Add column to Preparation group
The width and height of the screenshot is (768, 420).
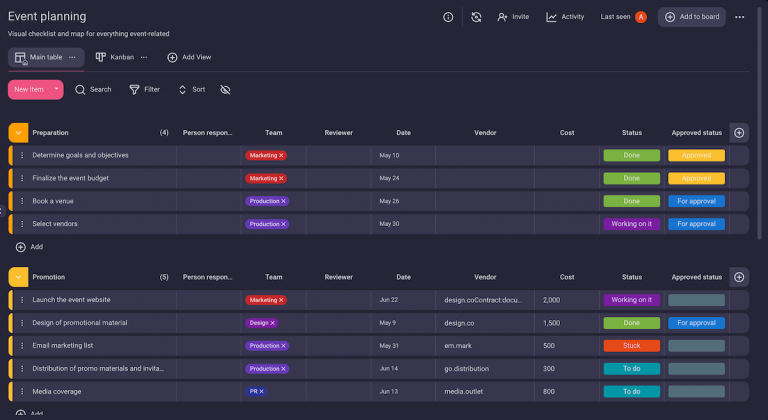[x=739, y=132]
